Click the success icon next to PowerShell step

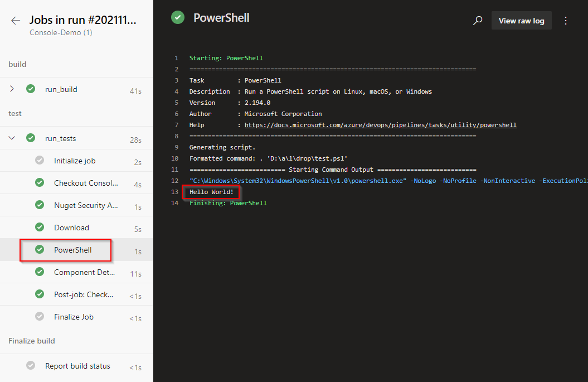click(40, 249)
